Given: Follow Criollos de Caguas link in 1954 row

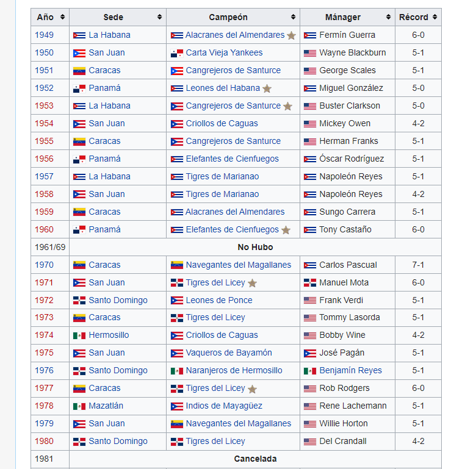Looking at the screenshot, I should 222,123.
